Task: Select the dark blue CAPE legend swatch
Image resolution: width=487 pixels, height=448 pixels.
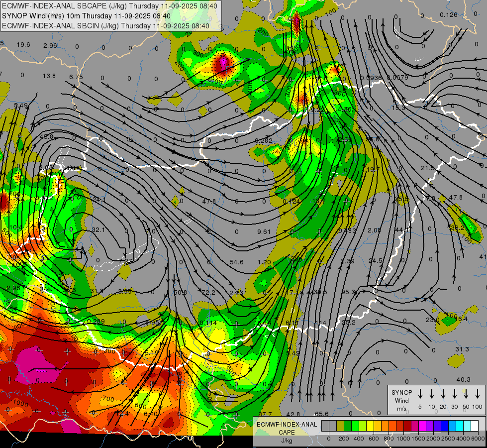Action: point(444,426)
